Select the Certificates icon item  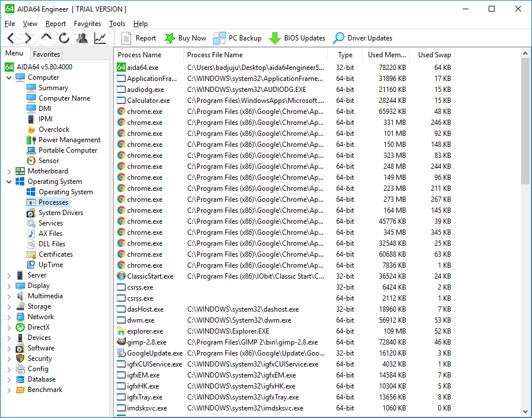click(50, 254)
